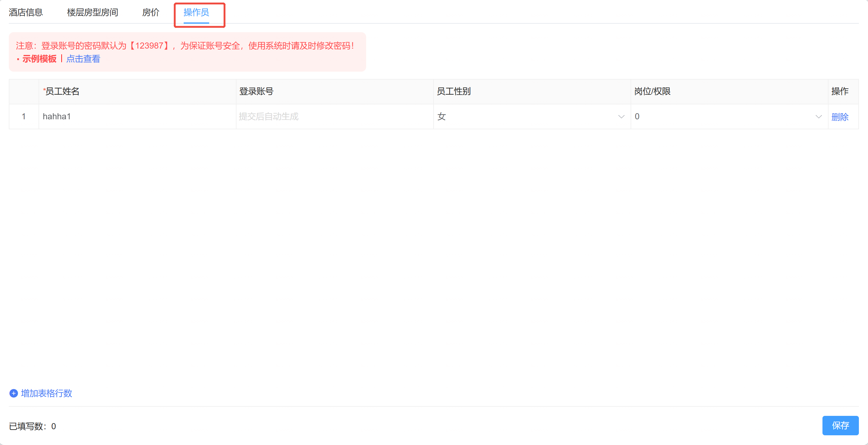Click the 登录账号 column header

click(x=256, y=91)
